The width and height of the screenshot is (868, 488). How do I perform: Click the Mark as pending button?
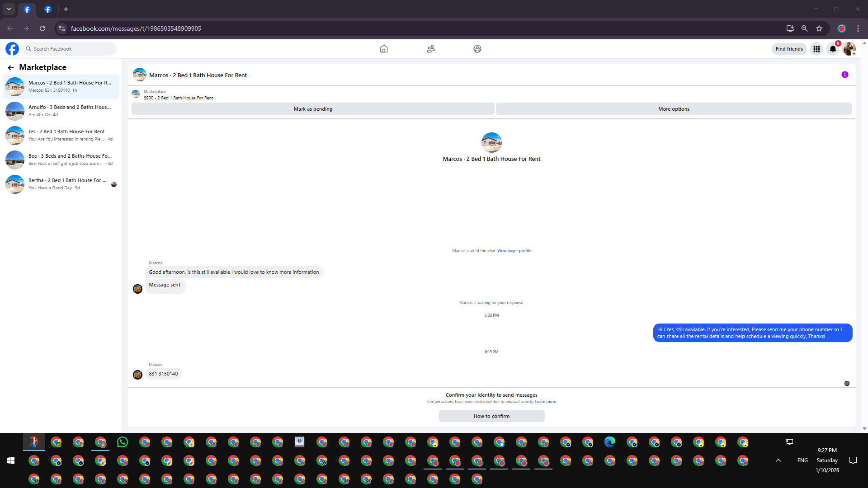pos(313,109)
